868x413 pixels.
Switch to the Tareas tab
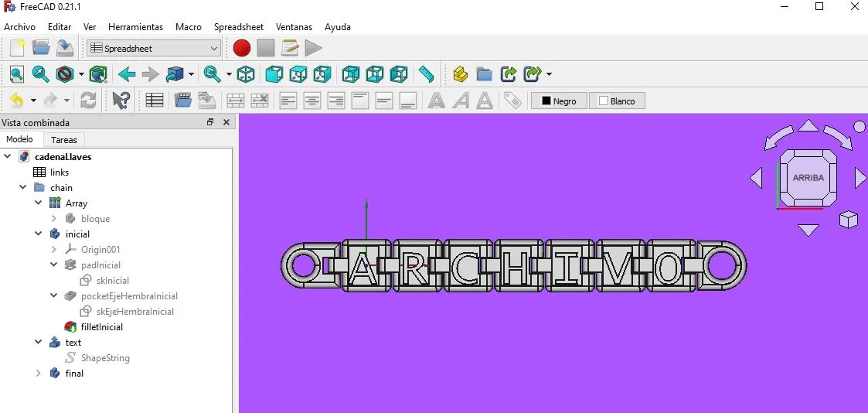pyautogui.click(x=63, y=140)
